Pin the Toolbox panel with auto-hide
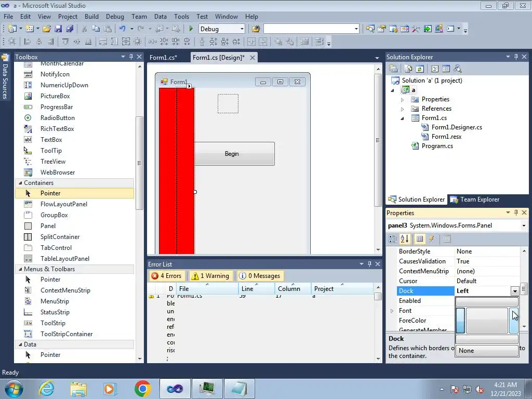The width and height of the screenshot is (532, 399). pyautogui.click(x=131, y=57)
